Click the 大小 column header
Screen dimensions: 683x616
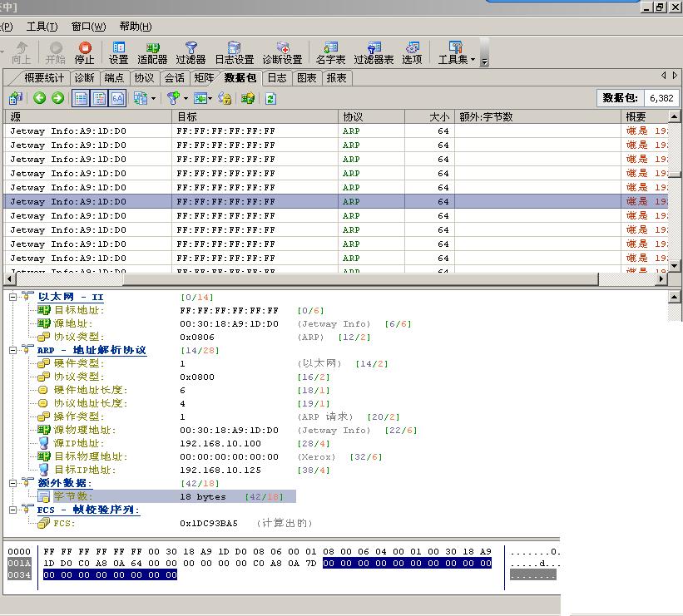tap(428, 117)
